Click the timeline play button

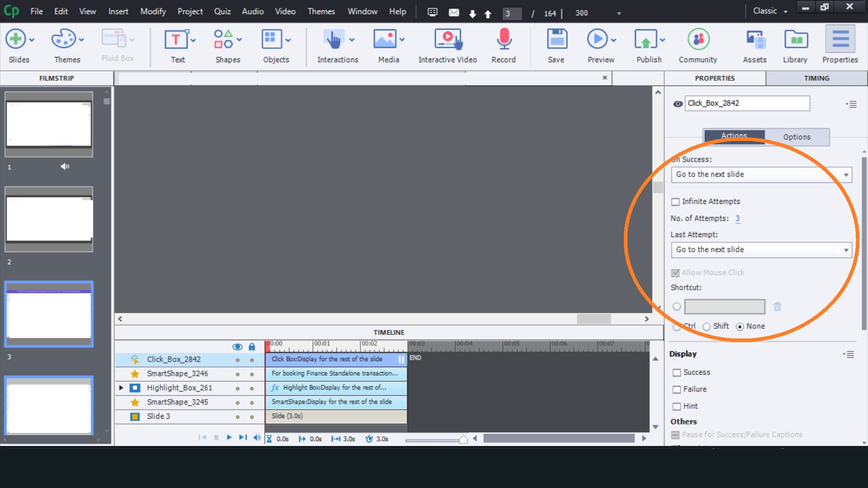229,437
